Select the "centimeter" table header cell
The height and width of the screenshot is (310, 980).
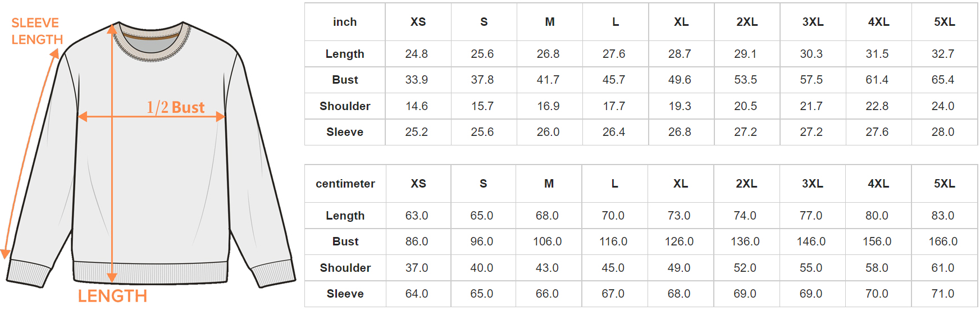pos(345,184)
